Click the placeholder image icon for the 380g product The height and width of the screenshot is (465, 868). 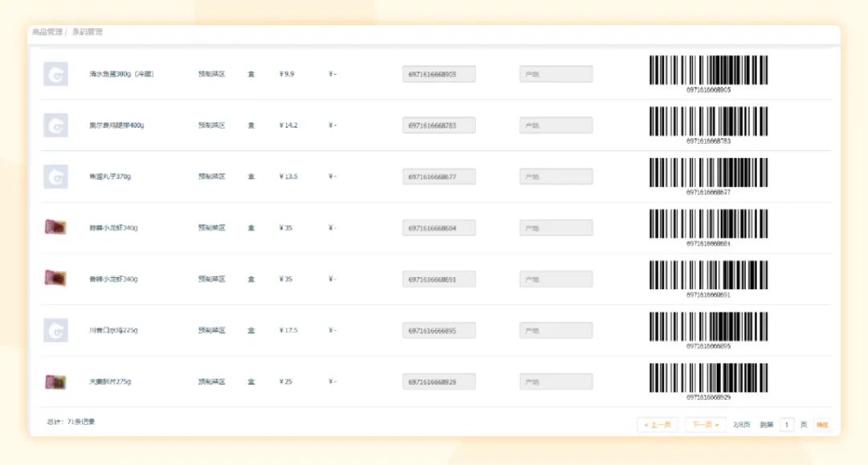click(56, 74)
